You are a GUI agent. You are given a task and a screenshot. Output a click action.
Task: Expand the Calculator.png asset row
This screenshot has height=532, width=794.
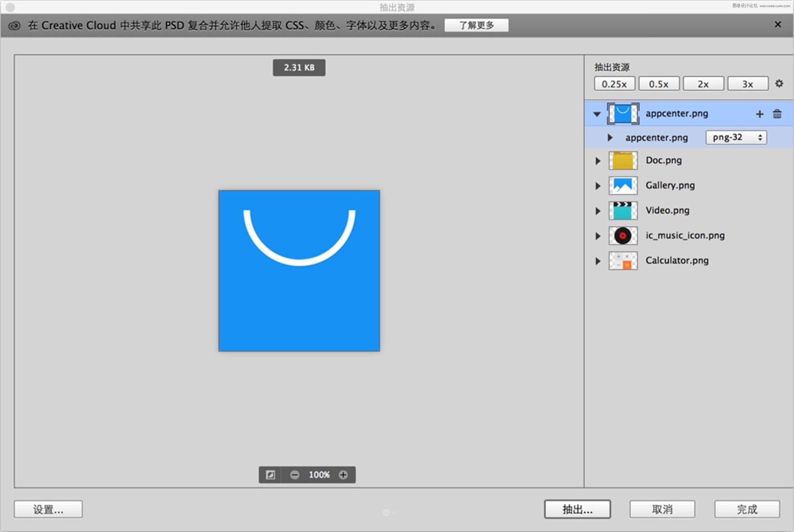pyautogui.click(x=598, y=261)
